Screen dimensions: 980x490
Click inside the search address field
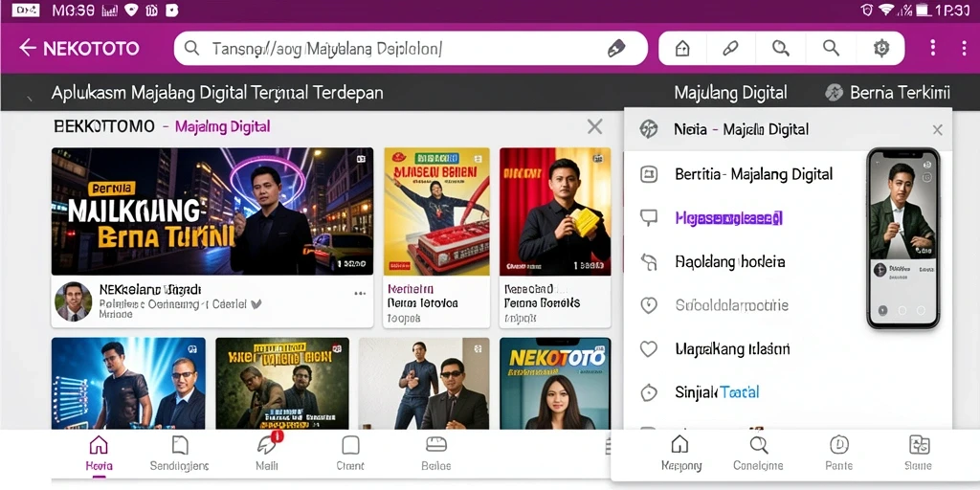pos(411,48)
